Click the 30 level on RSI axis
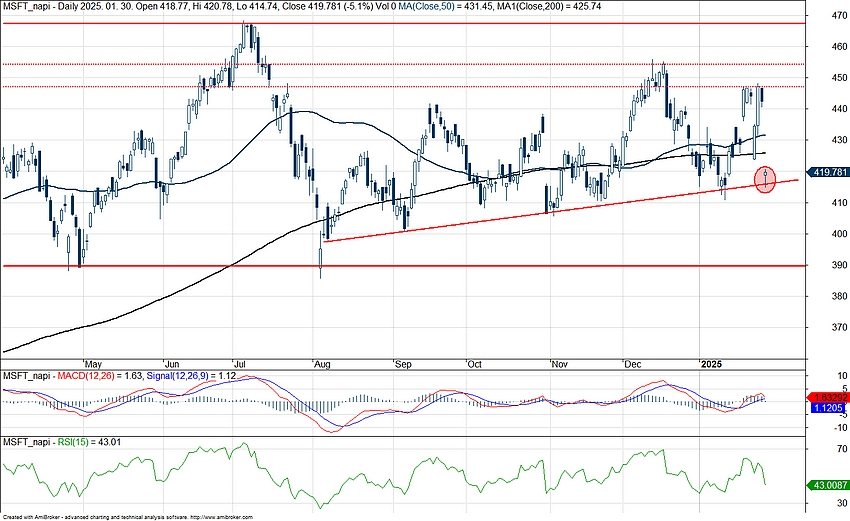 click(842, 504)
